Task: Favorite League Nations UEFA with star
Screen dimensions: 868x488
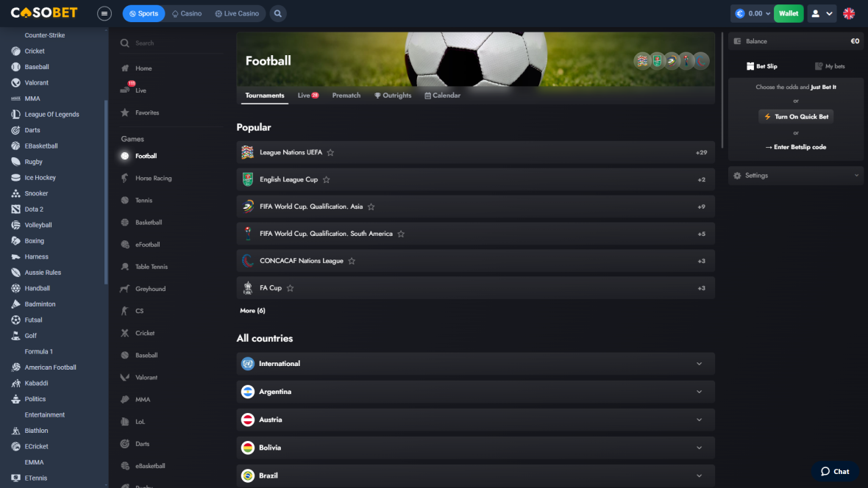Action: (330, 152)
